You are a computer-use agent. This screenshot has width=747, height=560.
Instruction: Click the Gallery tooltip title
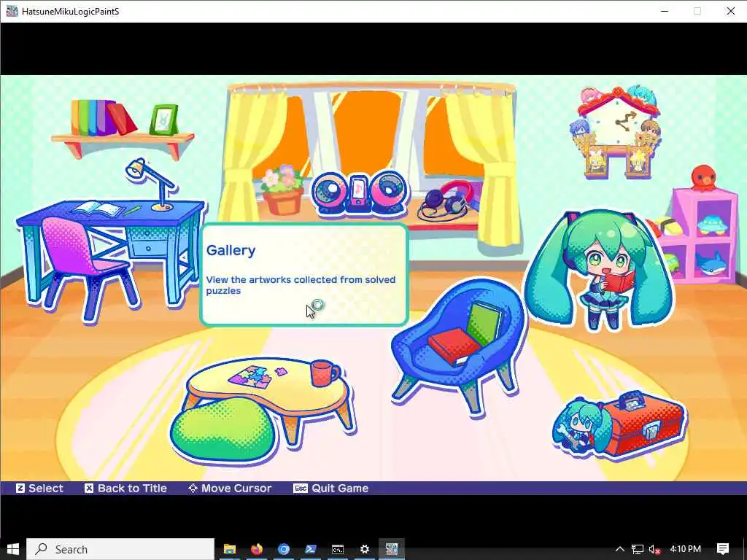pyautogui.click(x=231, y=251)
